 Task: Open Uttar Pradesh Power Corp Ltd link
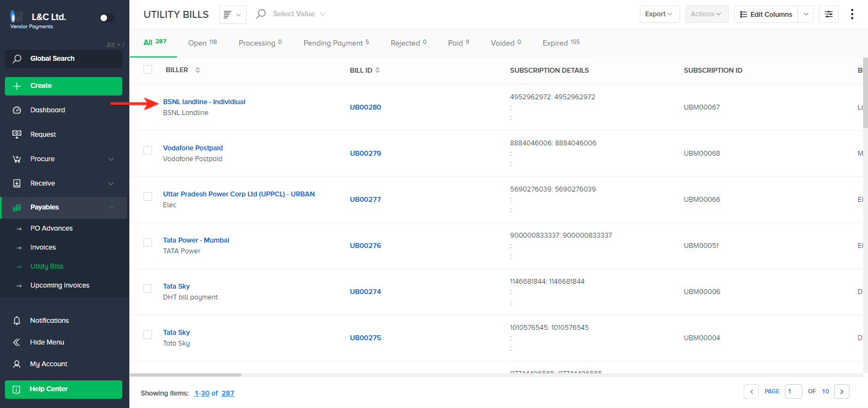pos(239,194)
